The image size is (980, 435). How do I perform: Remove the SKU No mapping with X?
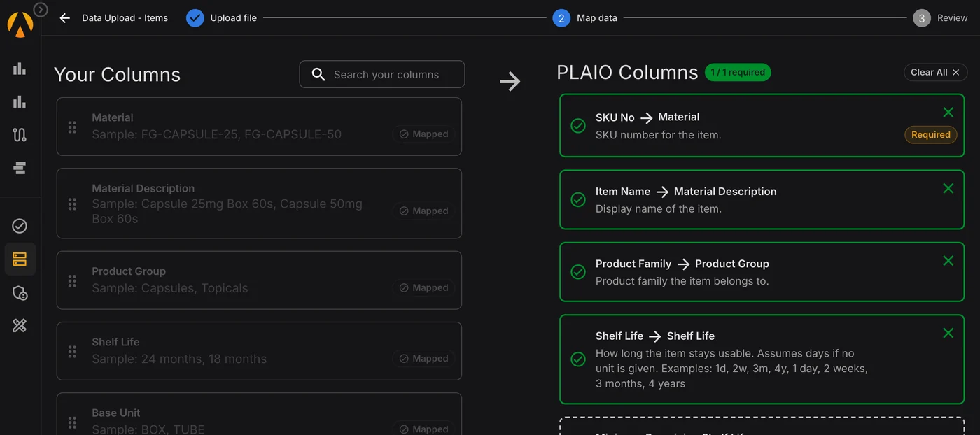(x=948, y=112)
